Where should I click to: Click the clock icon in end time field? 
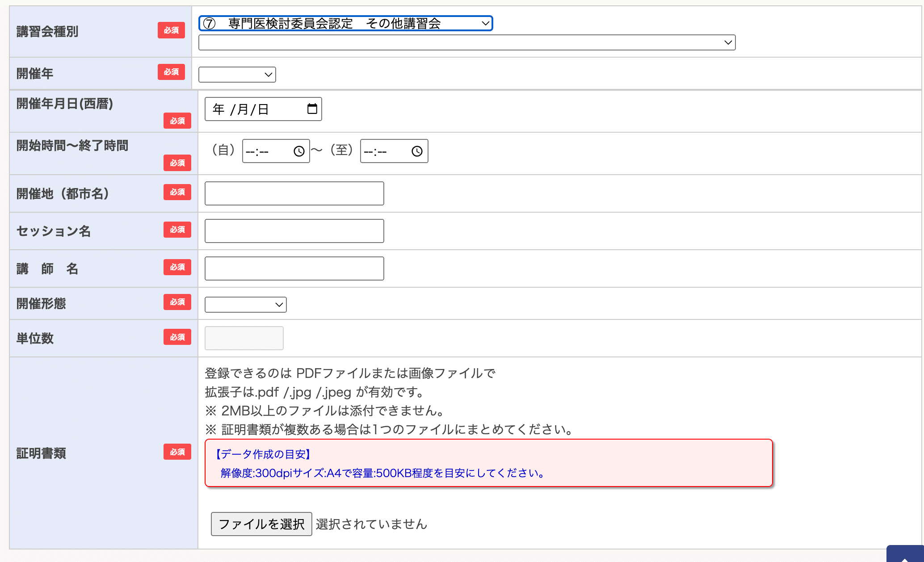point(417,151)
